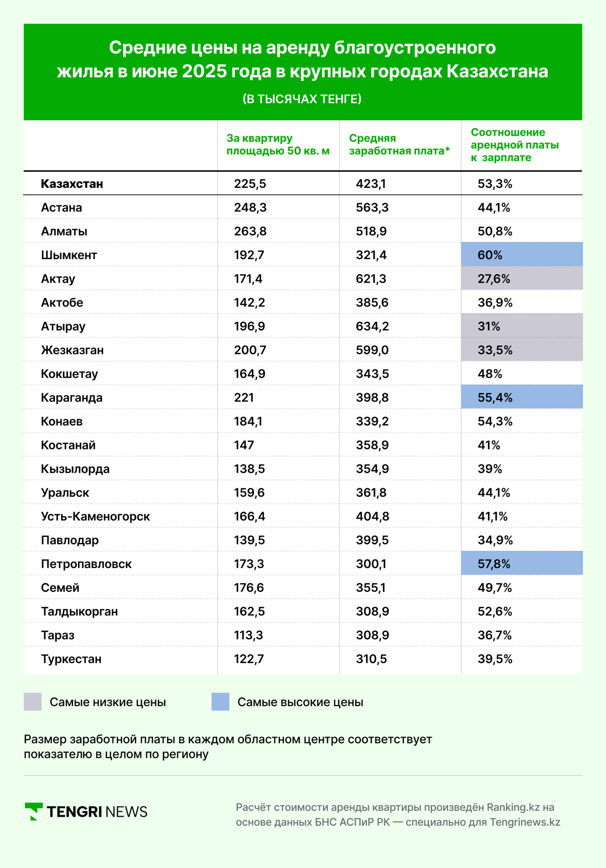This screenshot has width=606, height=868.
Task: Click the highlighted 57,8% Петропавловск cell
Action: [x=522, y=563]
